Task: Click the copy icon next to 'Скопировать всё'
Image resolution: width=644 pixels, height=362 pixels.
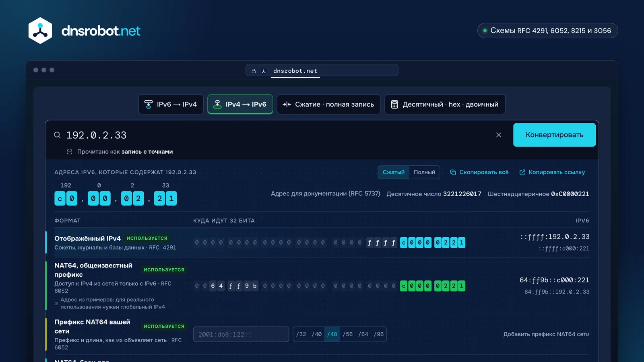Action: pyautogui.click(x=453, y=172)
